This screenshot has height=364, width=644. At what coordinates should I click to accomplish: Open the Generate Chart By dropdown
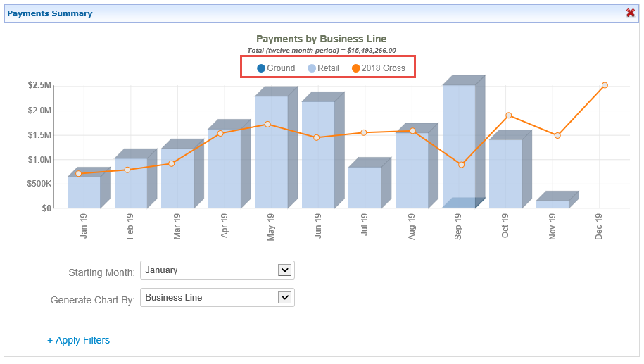(x=217, y=297)
